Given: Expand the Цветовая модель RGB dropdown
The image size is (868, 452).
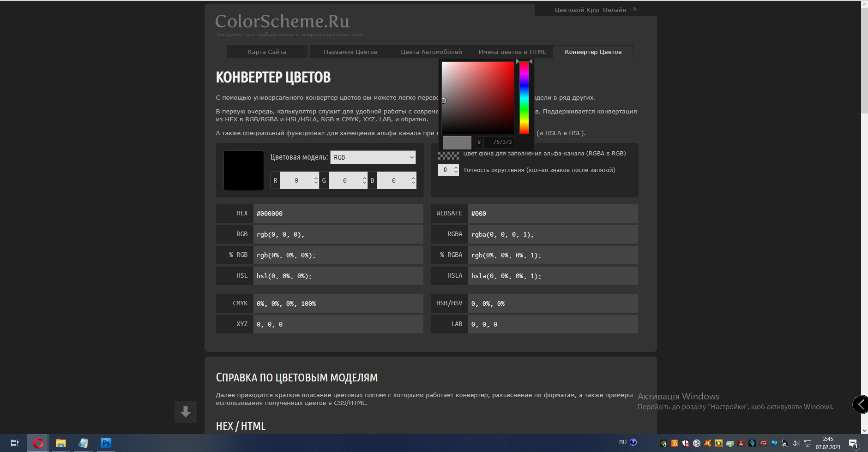Looking at the screenshot, I should [373, 157].
